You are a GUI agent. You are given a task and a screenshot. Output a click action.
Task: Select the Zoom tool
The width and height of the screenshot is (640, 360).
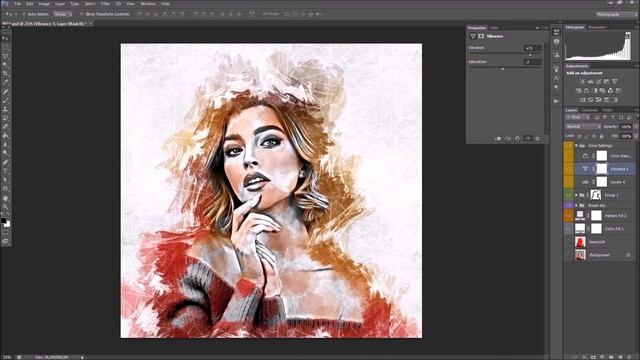[5, 207]
